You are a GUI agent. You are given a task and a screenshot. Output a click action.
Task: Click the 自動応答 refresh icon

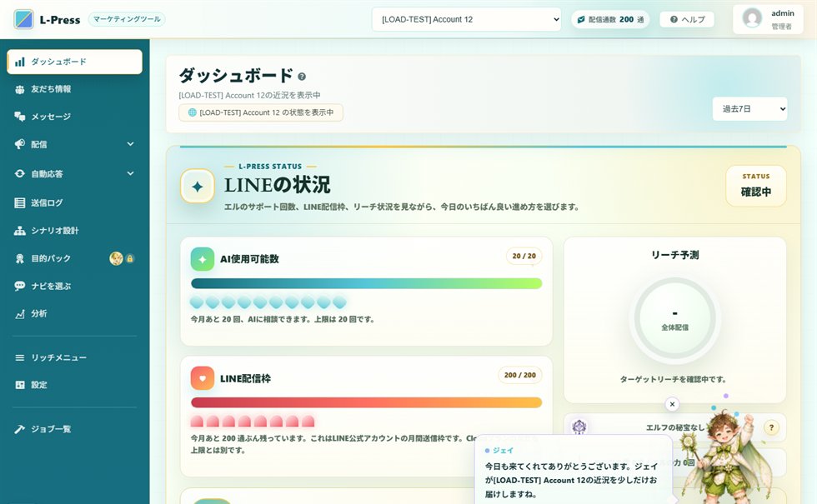(x=20, y=174)
